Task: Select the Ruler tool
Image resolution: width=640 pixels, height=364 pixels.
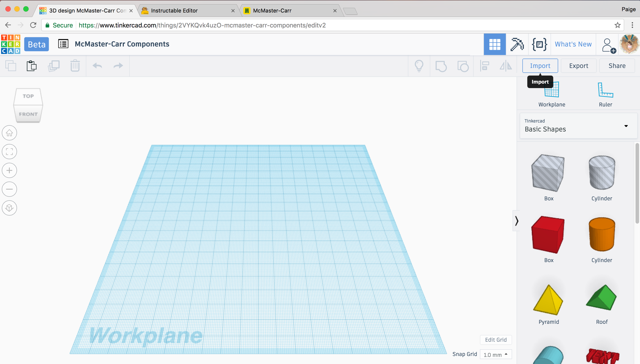Action: [x=605, y=93]
